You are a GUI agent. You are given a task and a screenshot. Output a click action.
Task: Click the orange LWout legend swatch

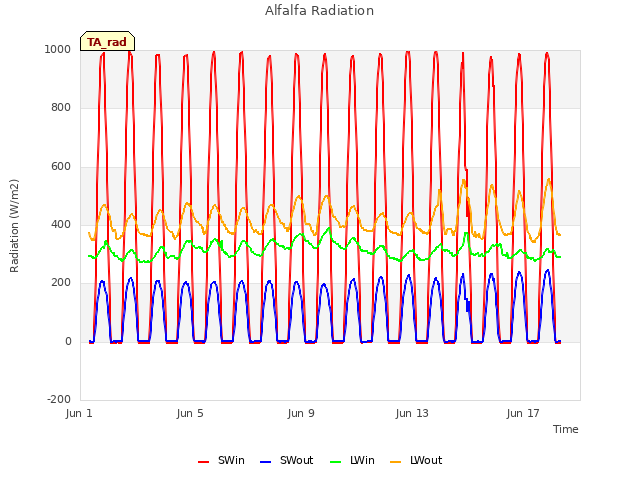click(396, 462)
